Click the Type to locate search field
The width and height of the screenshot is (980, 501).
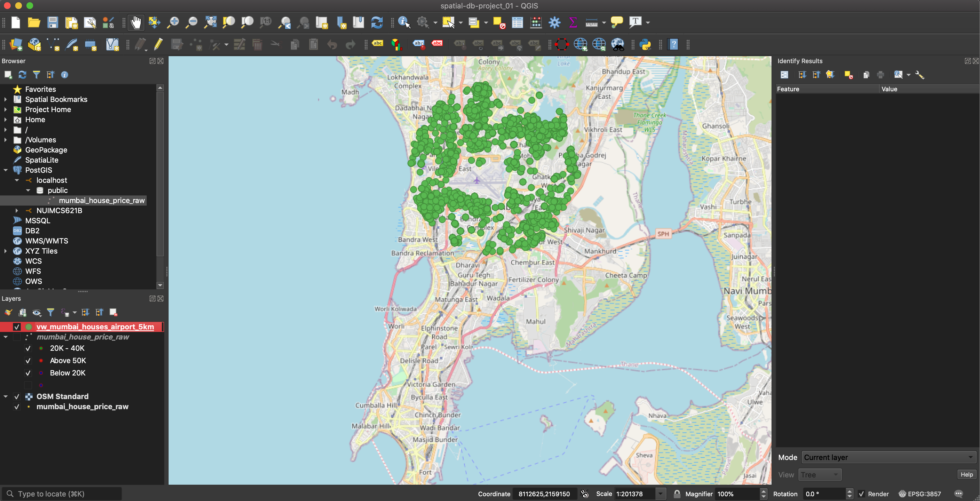click(x=63, y=494)
